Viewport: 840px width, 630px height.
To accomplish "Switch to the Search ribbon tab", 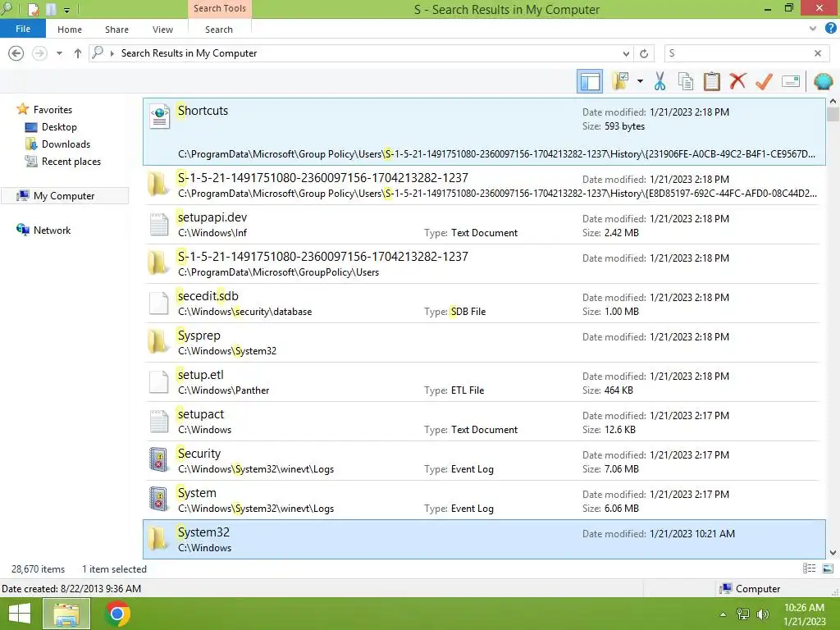I will point(219,30).
